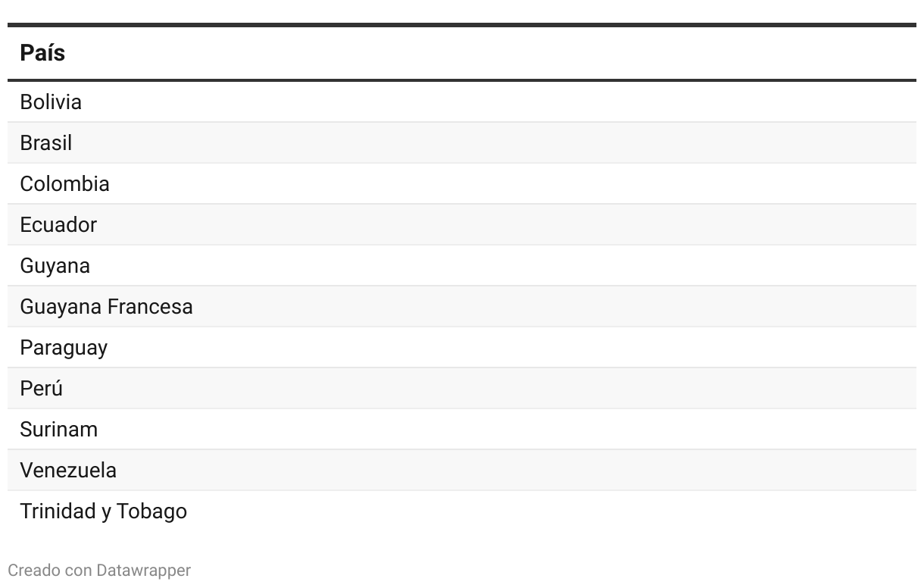Select the Paraguay row
924x588 pixels.
(x=64, y=347)
